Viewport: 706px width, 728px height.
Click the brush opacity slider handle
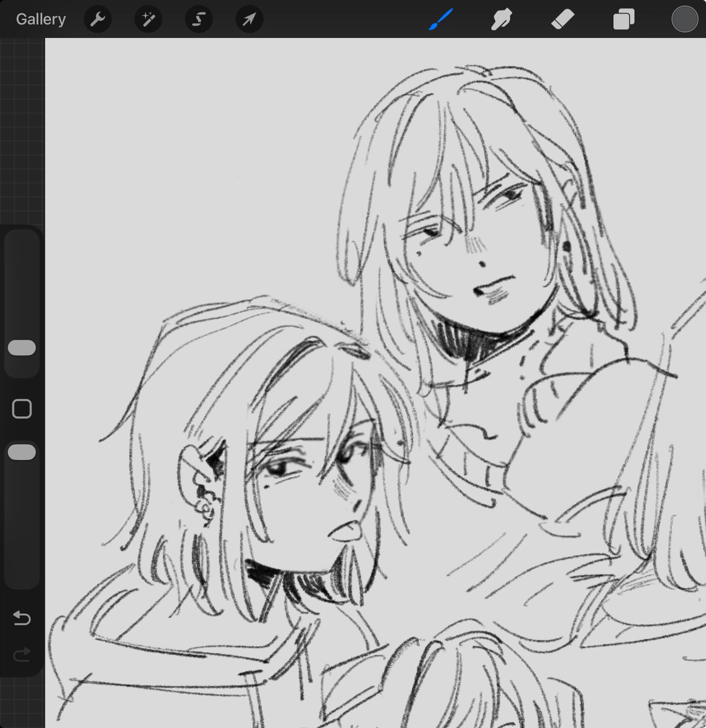coord(22,452)
